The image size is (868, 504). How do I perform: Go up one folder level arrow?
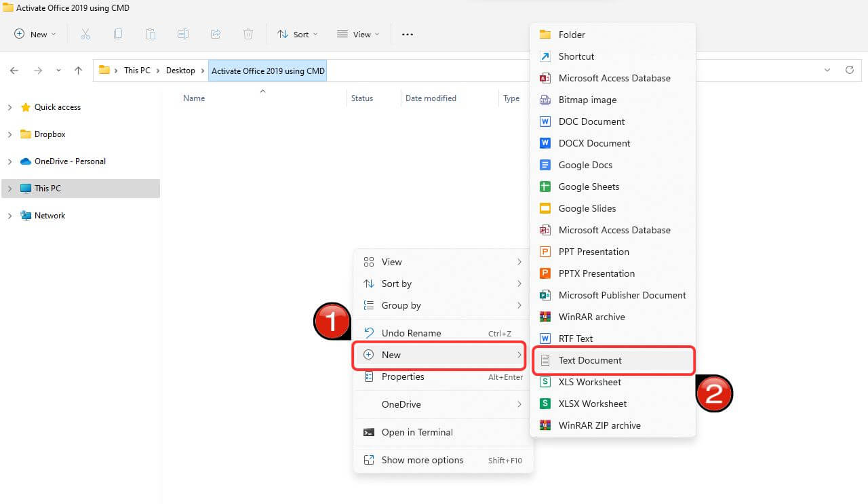78,71
